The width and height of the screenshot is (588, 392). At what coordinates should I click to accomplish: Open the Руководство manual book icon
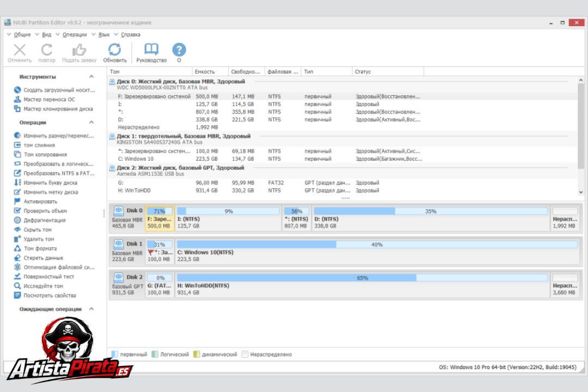151,49
